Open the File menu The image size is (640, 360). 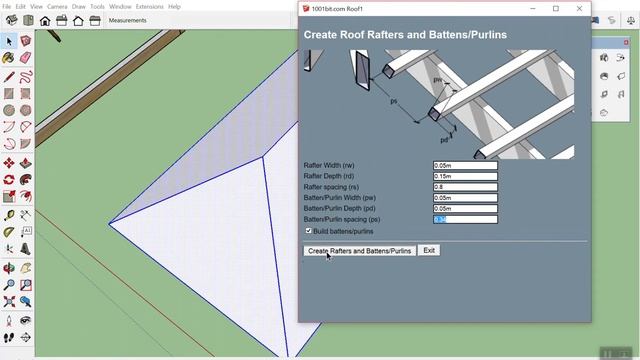click(7, 7)
